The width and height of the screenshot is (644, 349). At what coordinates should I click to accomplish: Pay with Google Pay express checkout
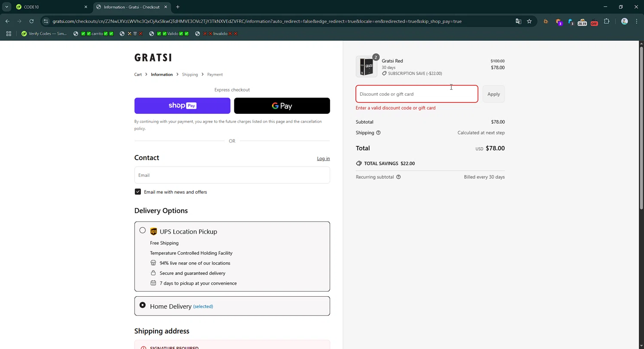point(282,106)
